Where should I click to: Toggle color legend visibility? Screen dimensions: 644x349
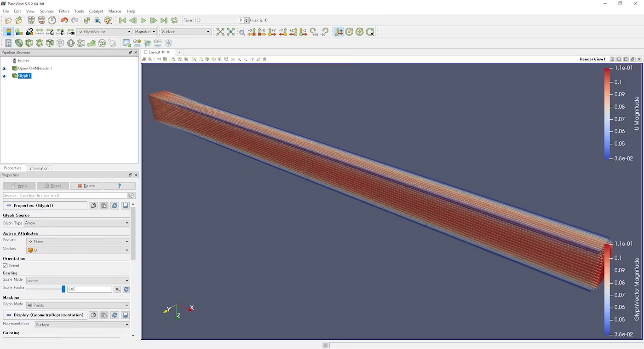coord(8,32)
